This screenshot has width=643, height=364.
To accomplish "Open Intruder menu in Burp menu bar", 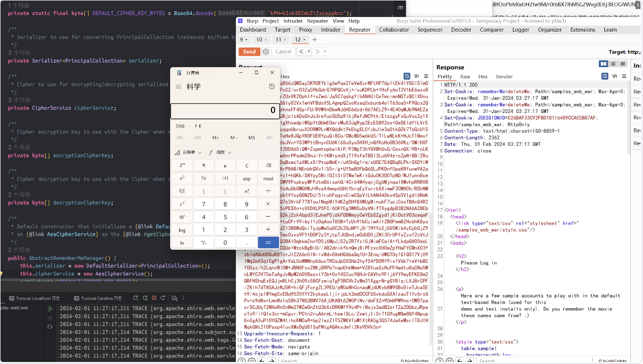I will [x=293, y=21].
